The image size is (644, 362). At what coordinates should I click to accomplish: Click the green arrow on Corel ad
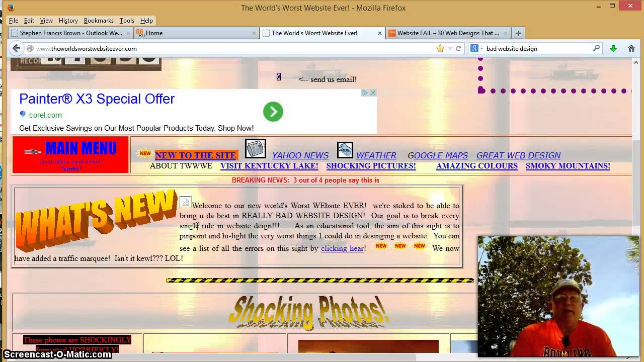click(x=273, y=112)
